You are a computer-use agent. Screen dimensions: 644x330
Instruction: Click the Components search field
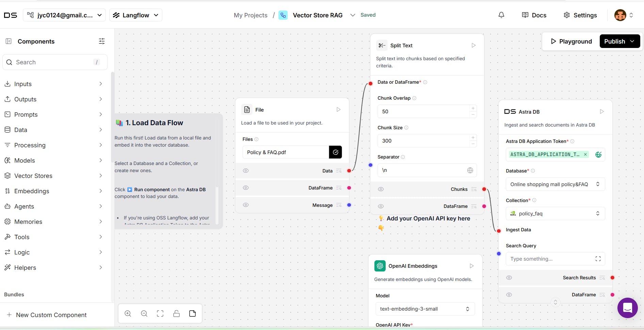(55, 62)
